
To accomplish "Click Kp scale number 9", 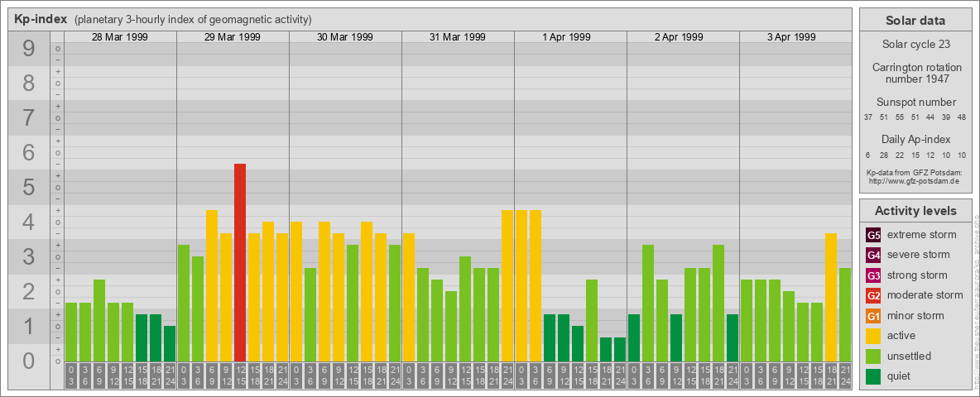I will pyautogui.click(x=29, y=49).
